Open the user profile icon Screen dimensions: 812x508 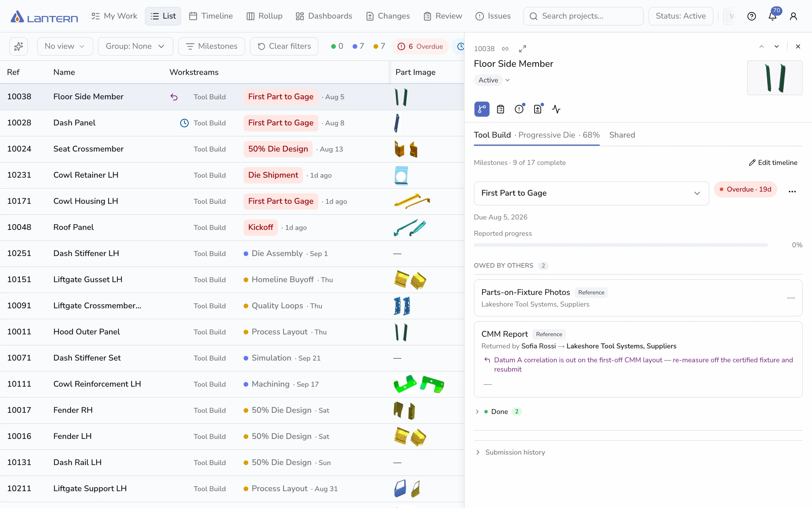(793, 16)
